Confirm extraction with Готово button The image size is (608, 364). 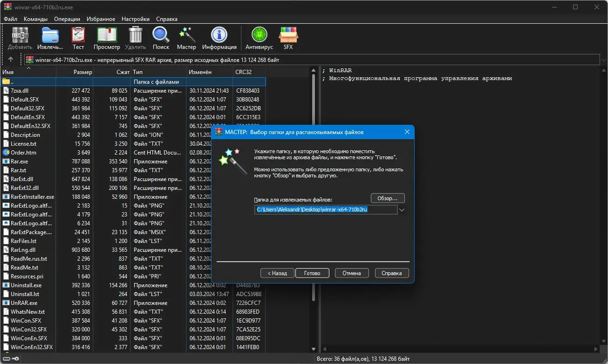point(312,273)
